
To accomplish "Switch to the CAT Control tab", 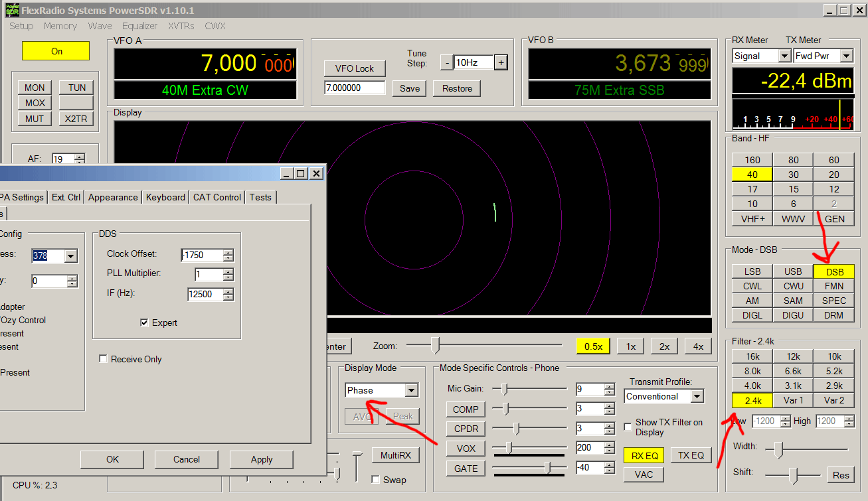I will pyautogui.click(x=217, y=197).
